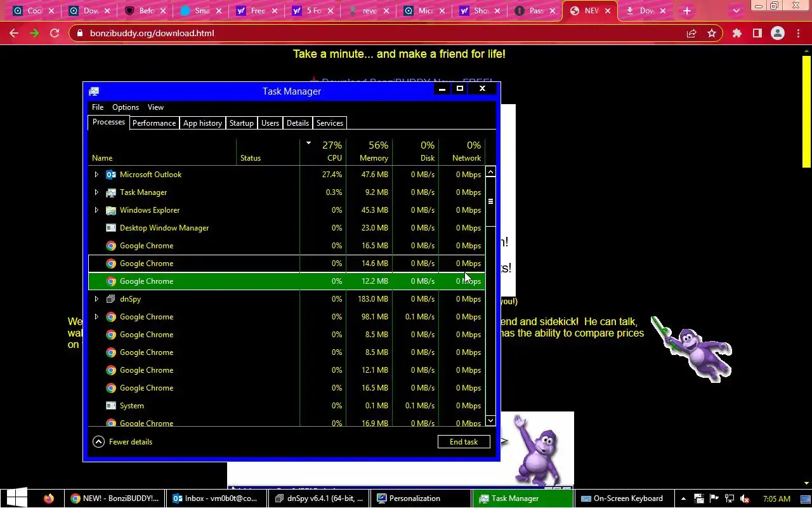812x508 pixels.
Task: Open Chrome's side panel icon
Action: pos(757,33)
